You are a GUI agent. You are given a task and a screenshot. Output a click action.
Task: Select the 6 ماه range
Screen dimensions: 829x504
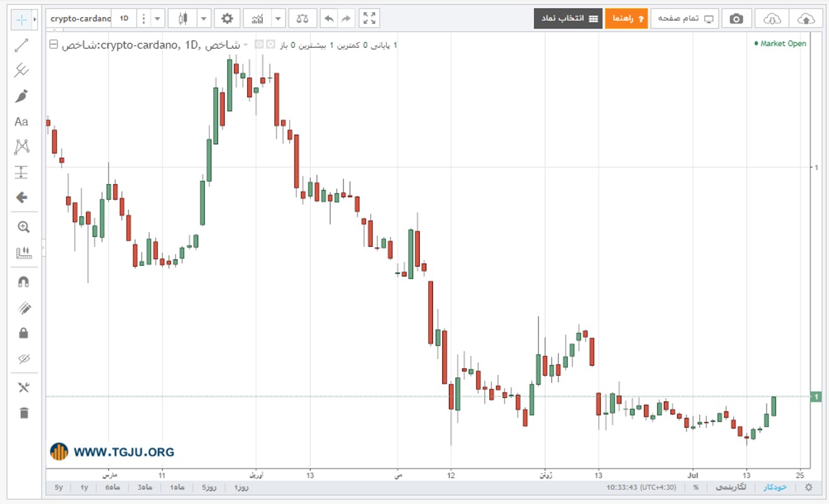click(112, 487)
